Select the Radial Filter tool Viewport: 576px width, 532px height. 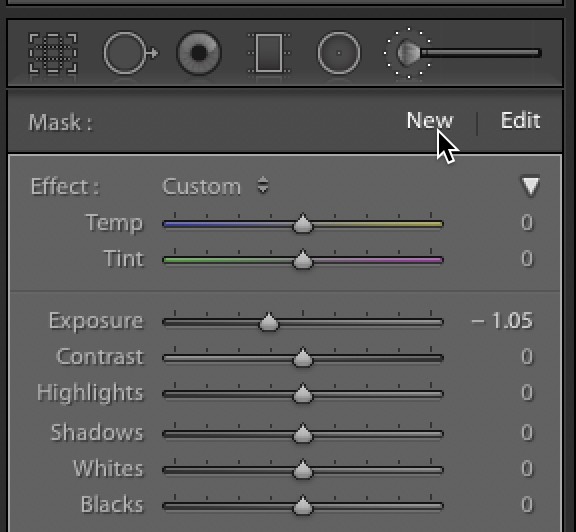tap(339, 53)
